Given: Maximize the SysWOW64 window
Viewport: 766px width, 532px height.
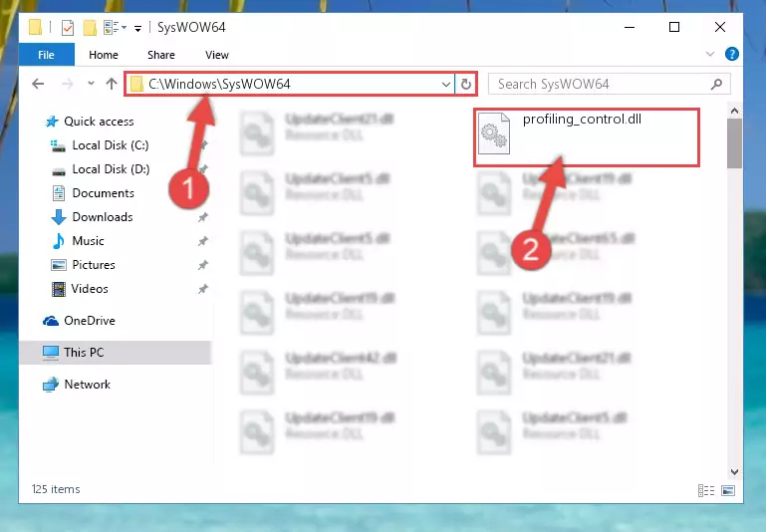Looking at the screenshot, I should 674,27.
